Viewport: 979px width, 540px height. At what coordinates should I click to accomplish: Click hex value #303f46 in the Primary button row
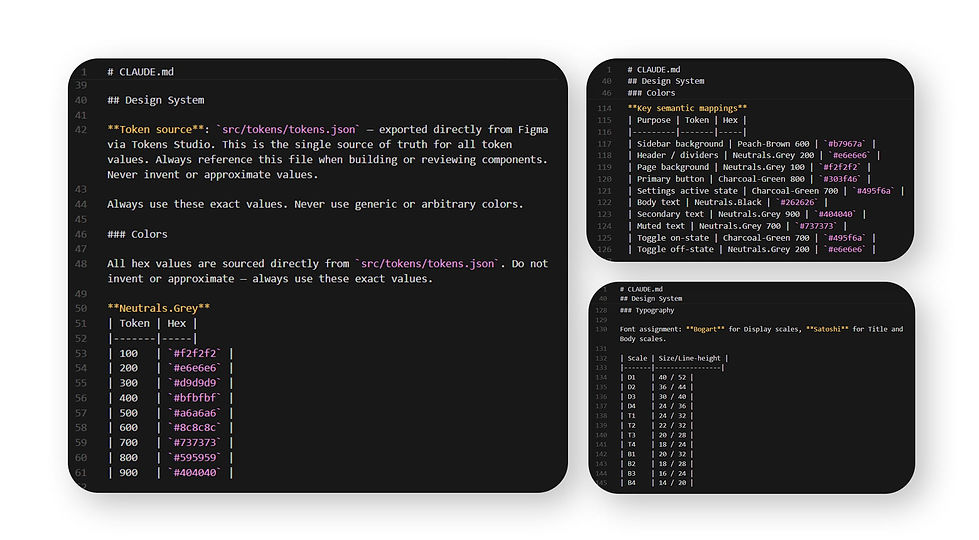click(x=840, y=179)
